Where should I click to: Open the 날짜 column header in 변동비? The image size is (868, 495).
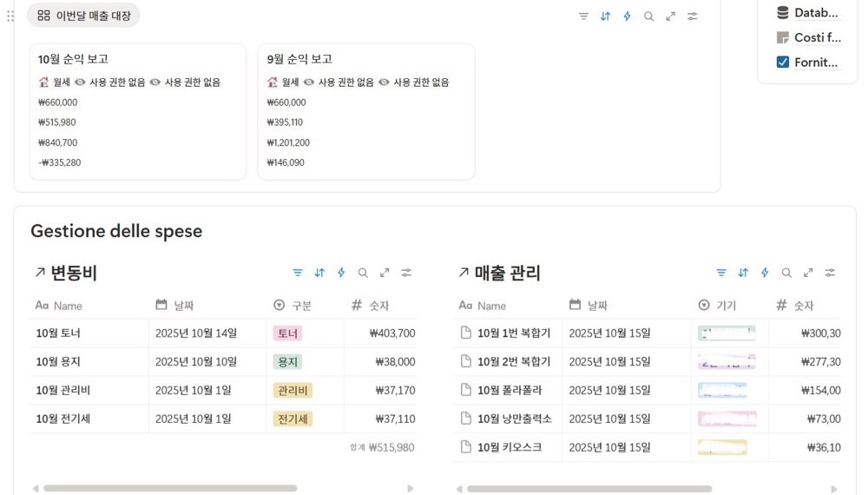click(182, 306)
